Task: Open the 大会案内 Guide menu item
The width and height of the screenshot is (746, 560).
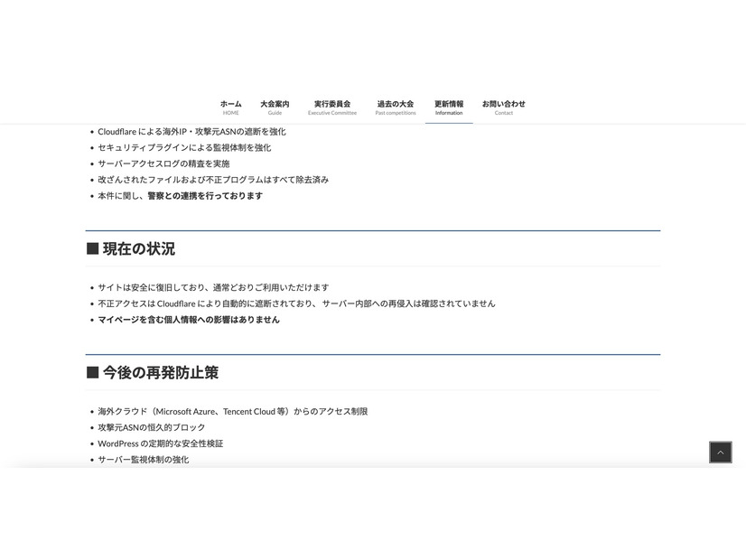Action: click(275, 107)
